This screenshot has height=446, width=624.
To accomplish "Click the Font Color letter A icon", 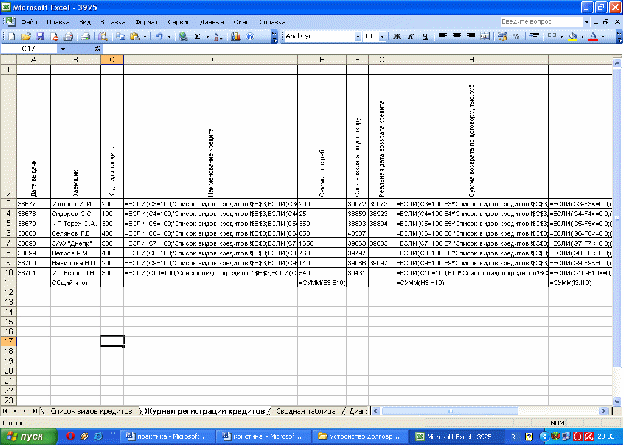I will coord(593,36).
